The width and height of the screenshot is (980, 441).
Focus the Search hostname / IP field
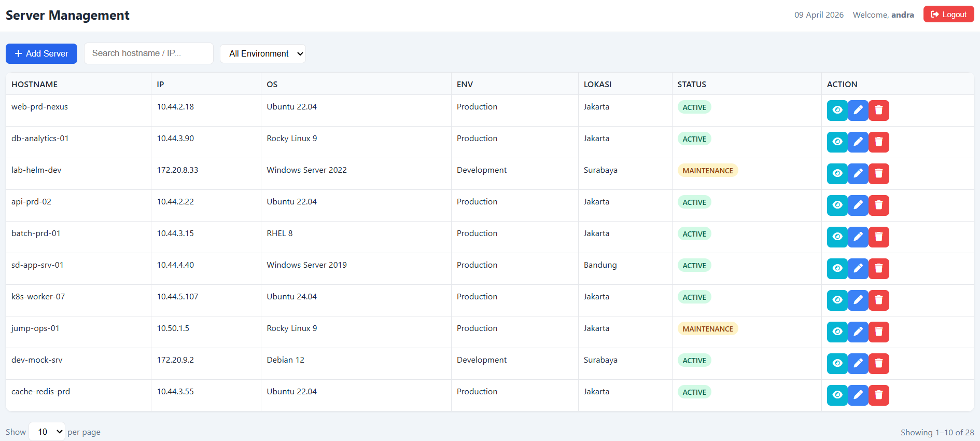point(149,53)
